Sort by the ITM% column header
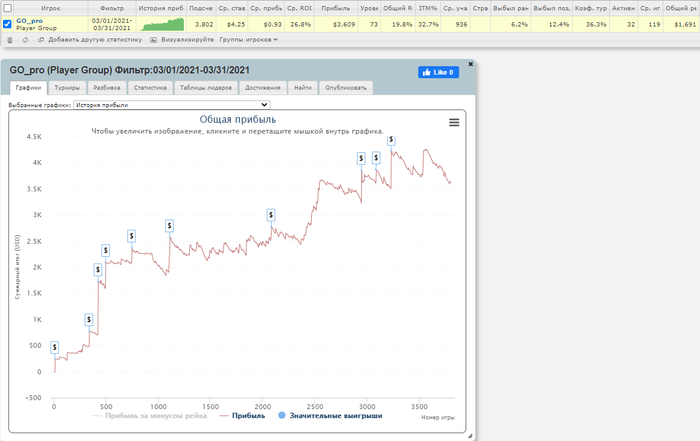The image size is (700, 441). [x=428, y=8]
